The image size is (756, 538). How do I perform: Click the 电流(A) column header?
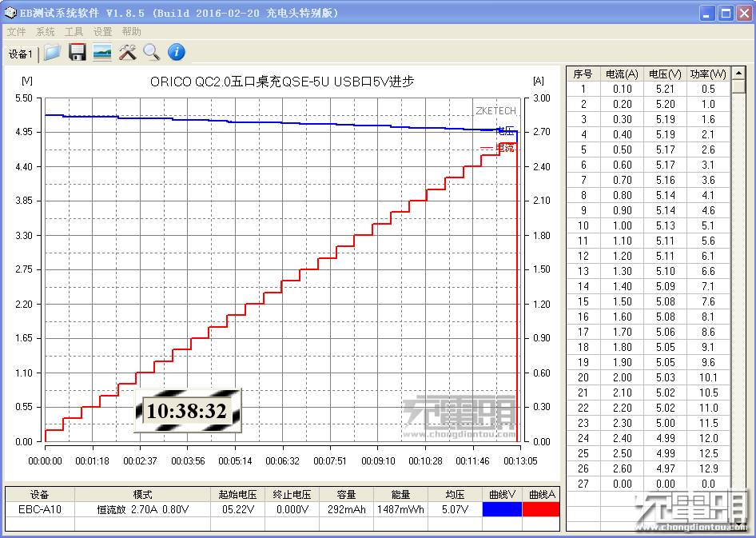(x=622, y=74)
